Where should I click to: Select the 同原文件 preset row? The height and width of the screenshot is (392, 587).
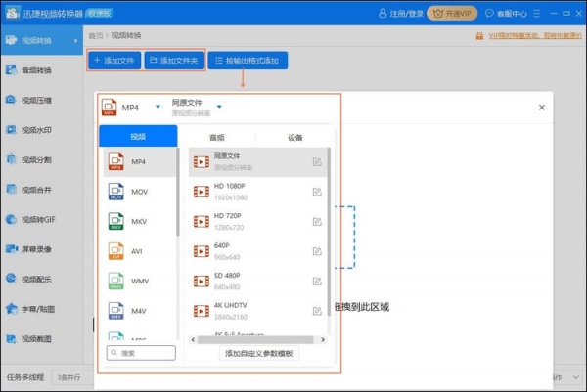[258, 161]
